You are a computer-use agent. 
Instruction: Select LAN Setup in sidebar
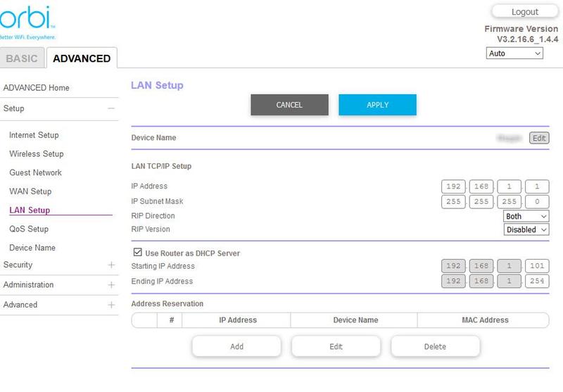point(30,210)
